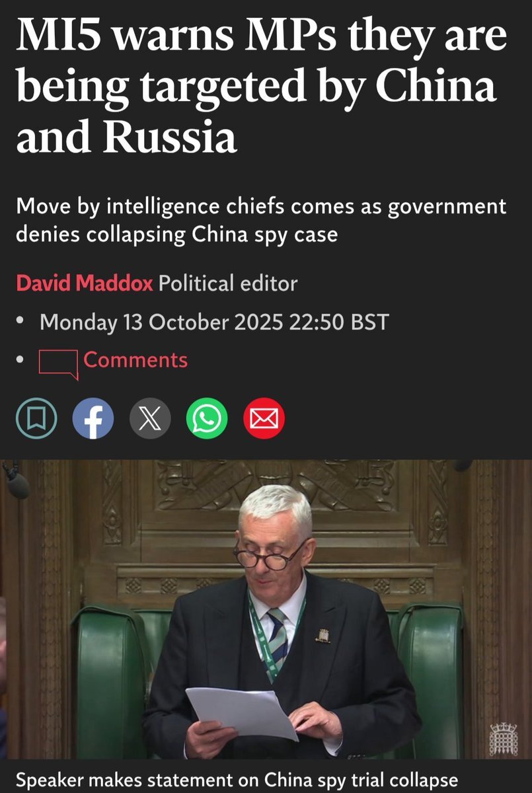Open author David Maddox's profile
The width and height of the screenshot is (532, 793).
tap(85, 283)
